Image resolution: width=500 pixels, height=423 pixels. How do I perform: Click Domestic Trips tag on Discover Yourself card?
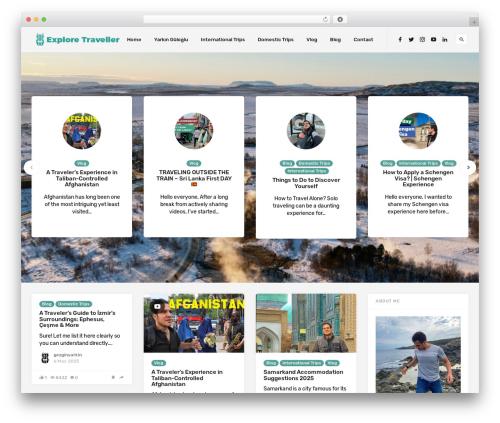tap(314, 163)
